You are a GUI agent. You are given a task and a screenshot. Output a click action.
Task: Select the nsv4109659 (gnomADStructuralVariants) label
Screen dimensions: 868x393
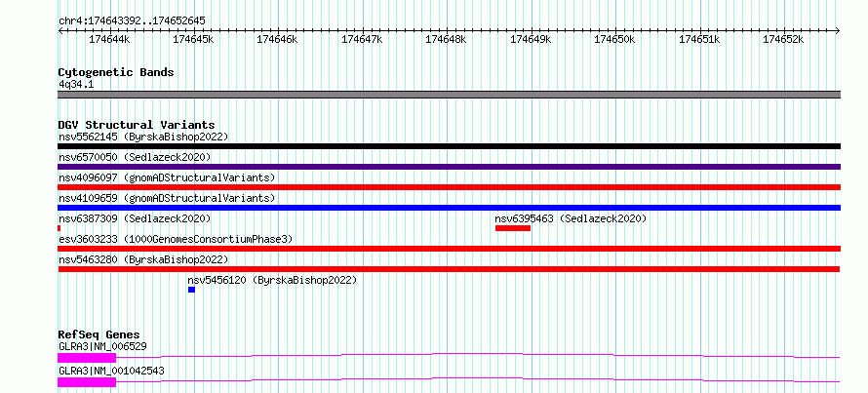(167, 198)
